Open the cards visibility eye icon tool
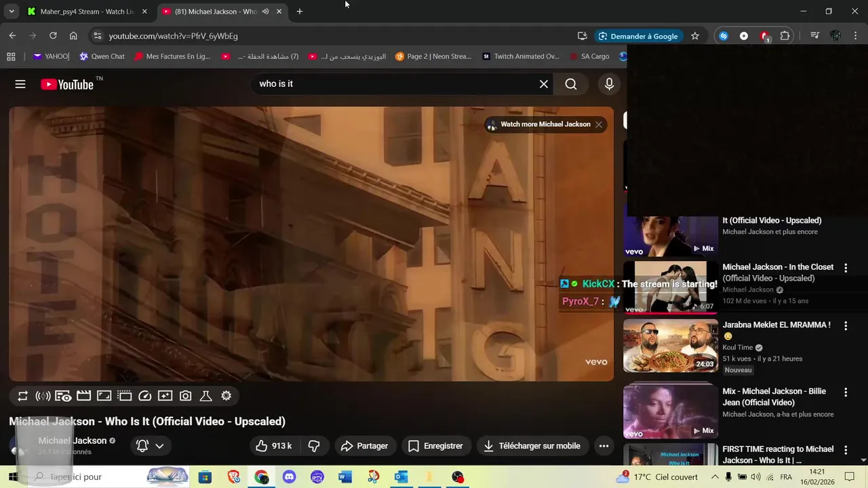Screen dimensions: 868x488 [x=63, y=396]
